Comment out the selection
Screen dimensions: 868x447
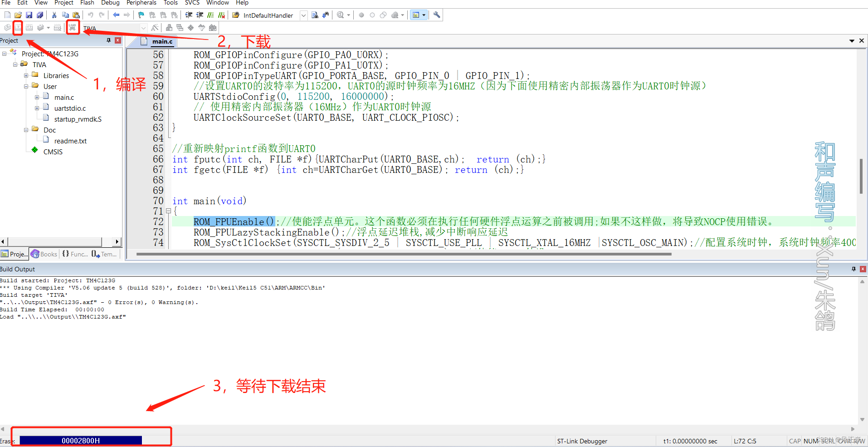tap(210, 15)
